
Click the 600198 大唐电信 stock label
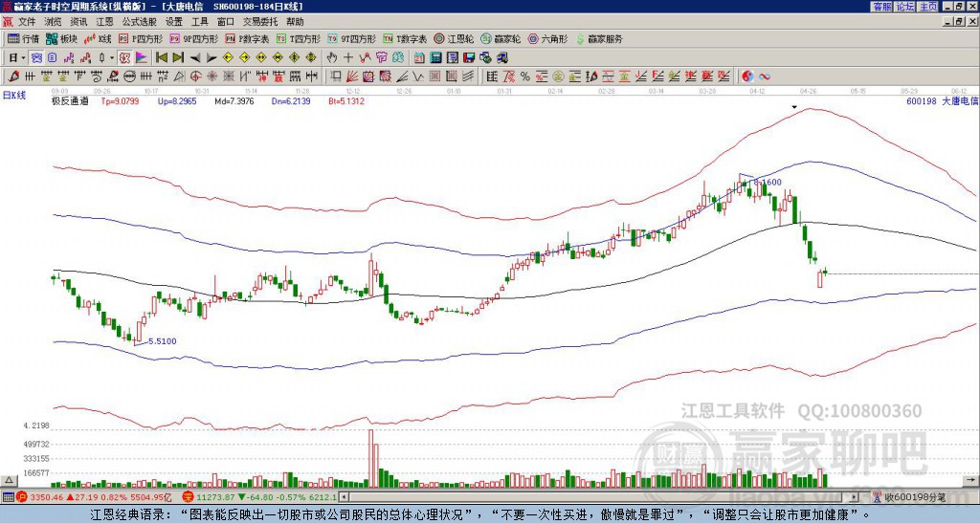(943, 100)
